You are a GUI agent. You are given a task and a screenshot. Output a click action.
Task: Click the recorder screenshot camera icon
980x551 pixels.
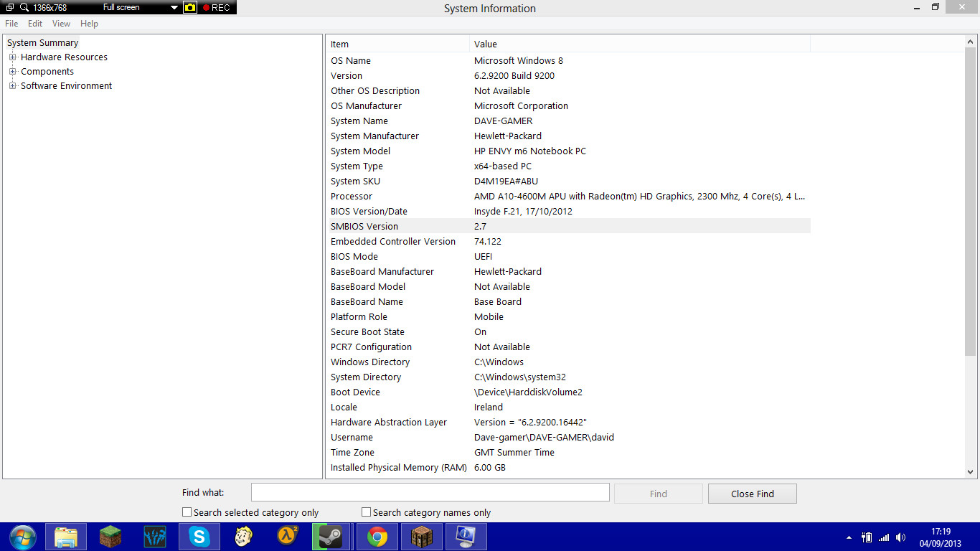[189, 7]
